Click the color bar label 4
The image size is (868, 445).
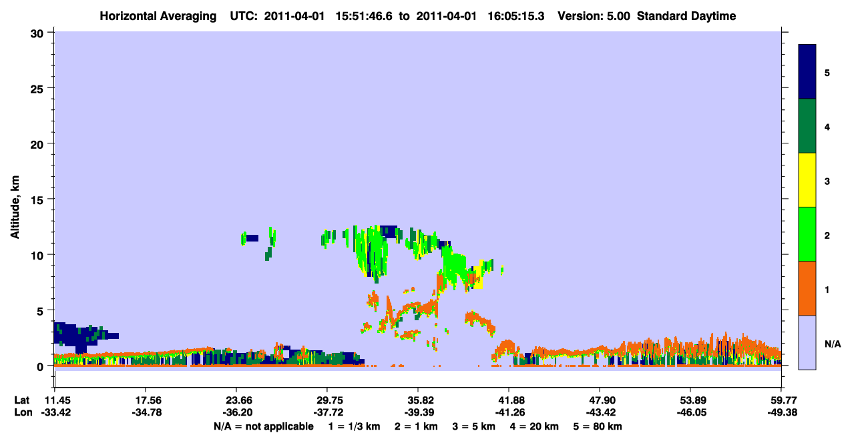tap(827, 126)
